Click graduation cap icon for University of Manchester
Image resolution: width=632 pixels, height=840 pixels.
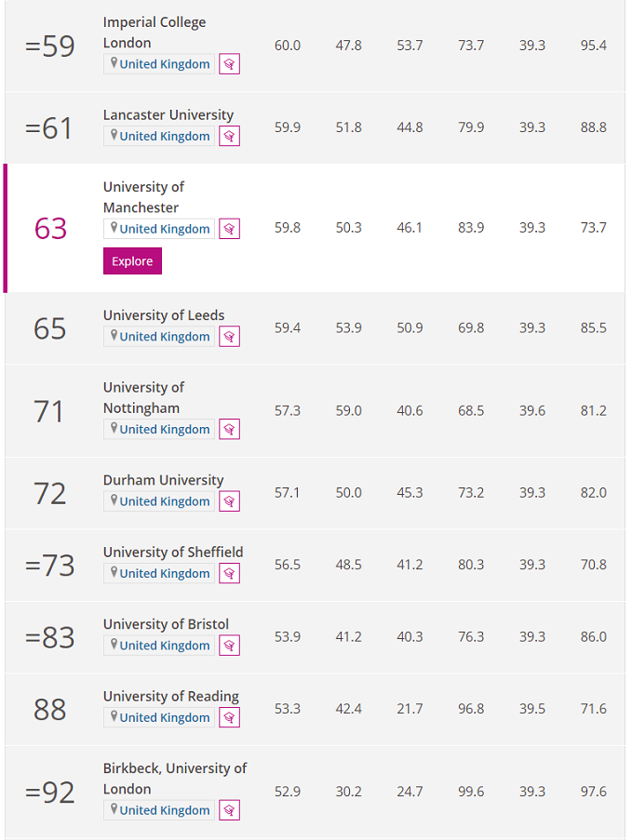coord(229,229)
